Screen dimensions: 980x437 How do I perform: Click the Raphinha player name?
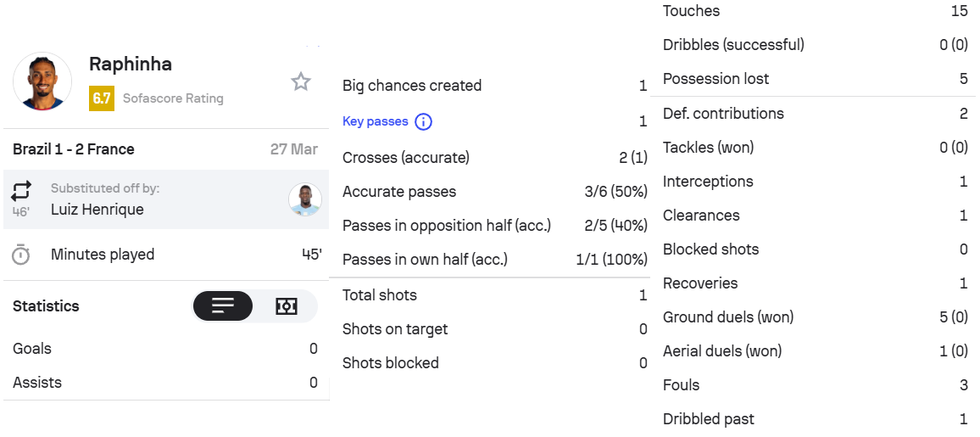tap(131, 64)
